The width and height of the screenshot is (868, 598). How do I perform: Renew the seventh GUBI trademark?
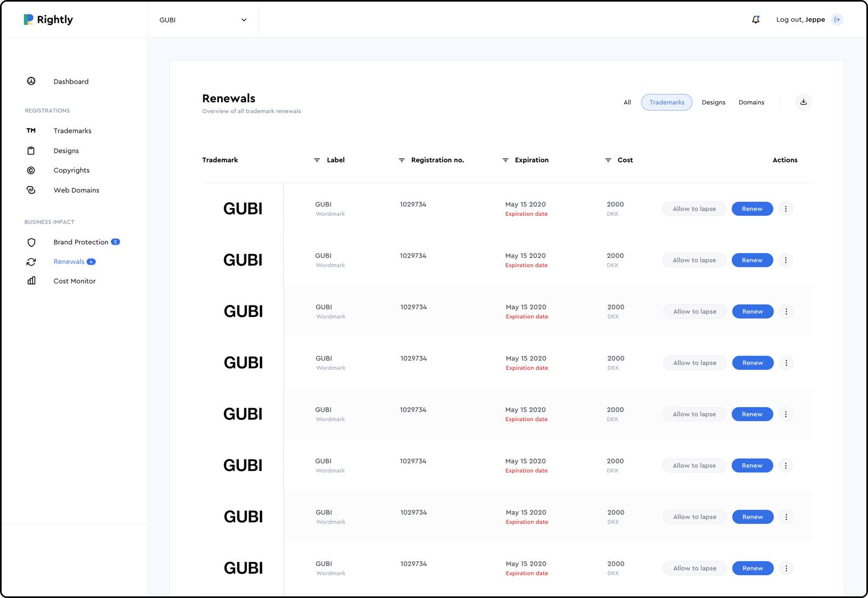pos(753,517)
